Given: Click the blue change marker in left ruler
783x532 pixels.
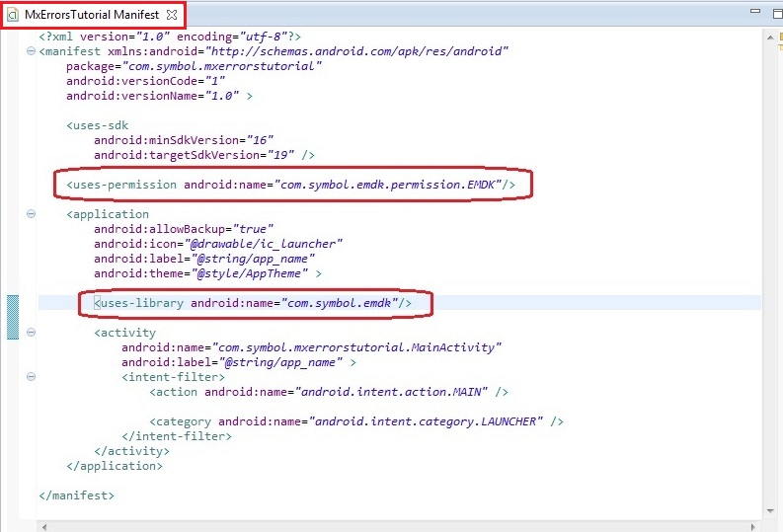Looking at the screenshot, I should coord(13,316).
